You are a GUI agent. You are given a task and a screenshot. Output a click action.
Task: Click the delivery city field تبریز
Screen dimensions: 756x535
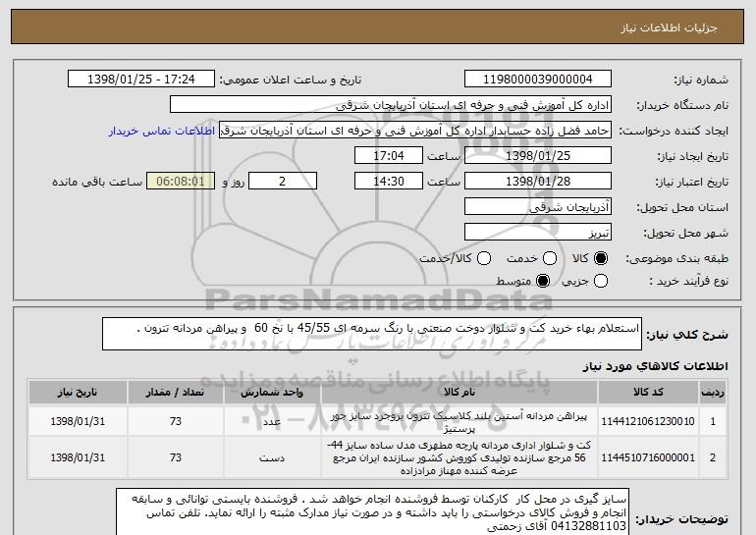(538, 233)
